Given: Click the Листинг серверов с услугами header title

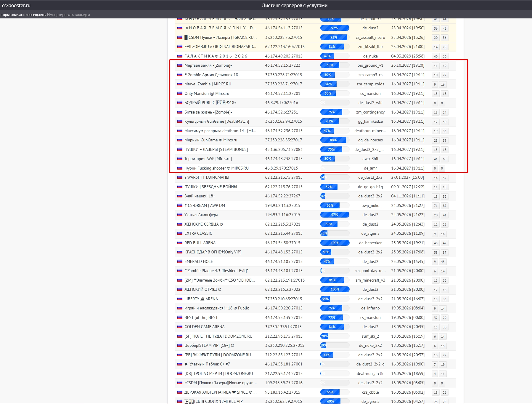Looking at the screenshot, I should (294, 5).
